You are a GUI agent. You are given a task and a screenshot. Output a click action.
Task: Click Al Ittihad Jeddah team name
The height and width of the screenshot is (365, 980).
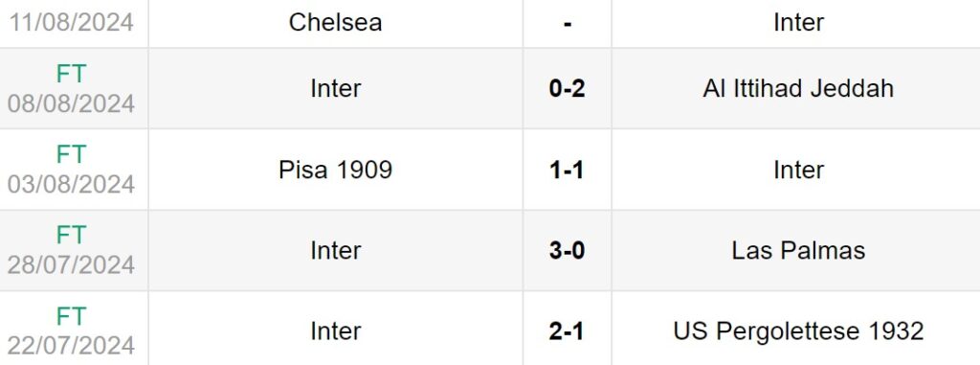(x=798, y=88)
